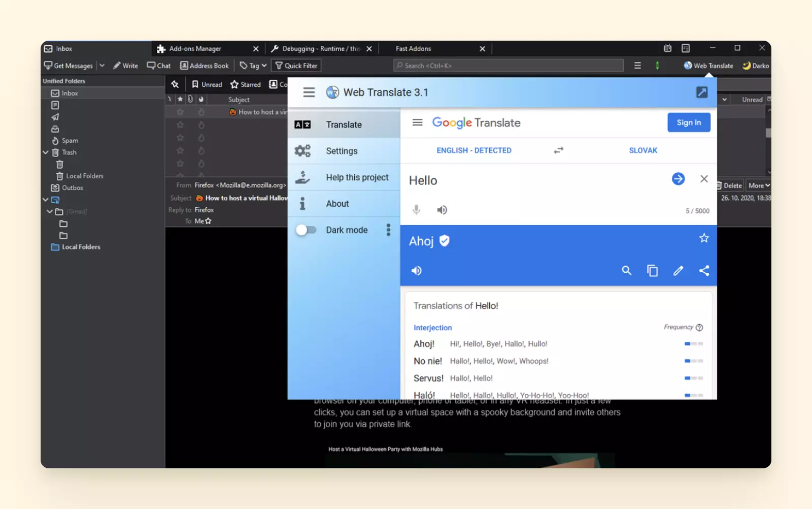
Task: Search the translation with magnifier icon
Action: 627,271
